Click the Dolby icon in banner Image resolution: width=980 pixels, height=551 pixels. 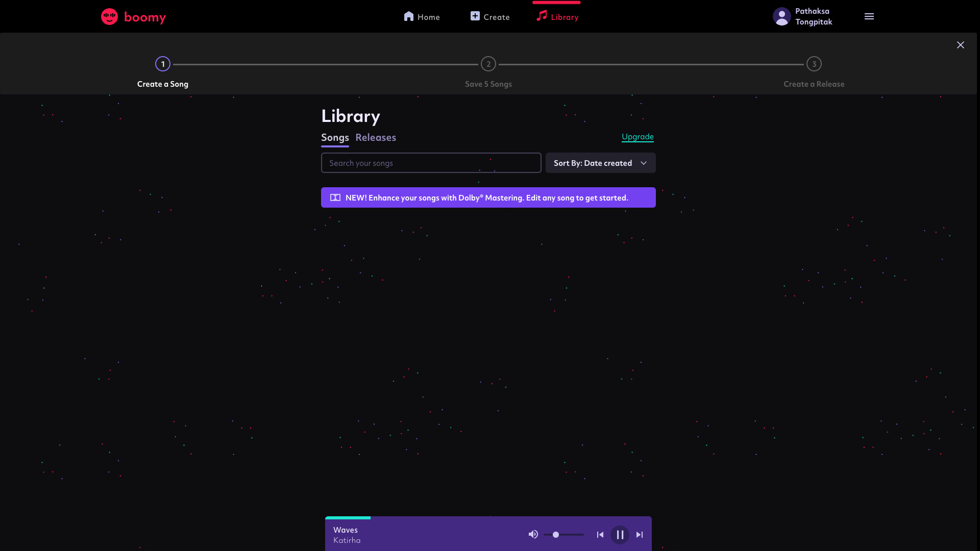335,197
